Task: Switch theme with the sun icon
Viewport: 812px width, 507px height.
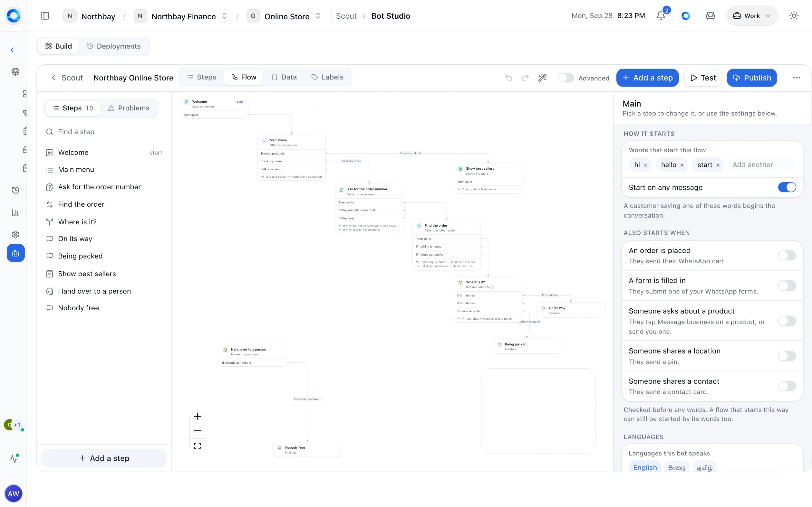Action: pyautogui.click(x=794, y=16)
